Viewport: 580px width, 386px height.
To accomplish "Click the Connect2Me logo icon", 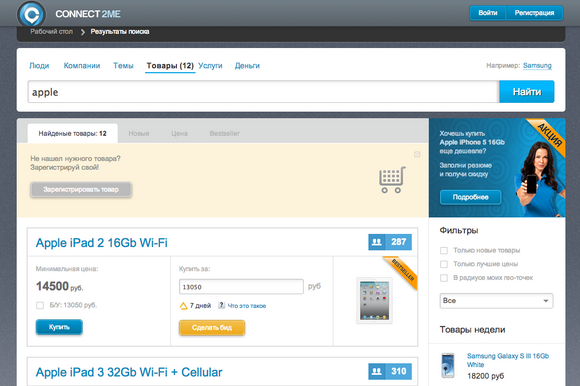I will (x=31, y=14).
